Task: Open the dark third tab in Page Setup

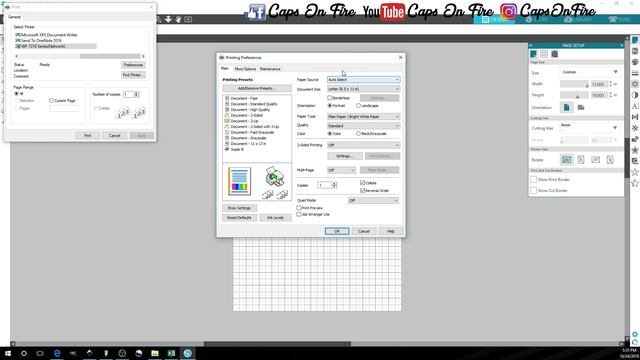Action: 554,54
